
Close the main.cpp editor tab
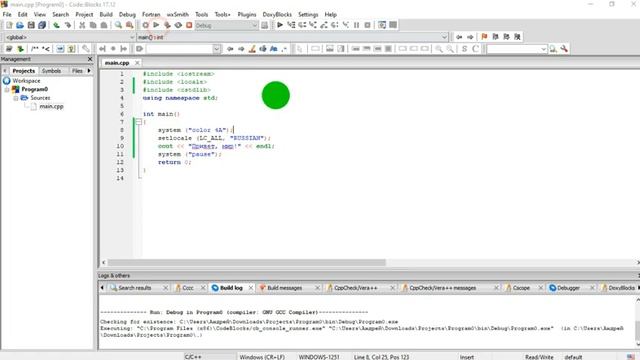pyautogui.click(x=137, y=62)
